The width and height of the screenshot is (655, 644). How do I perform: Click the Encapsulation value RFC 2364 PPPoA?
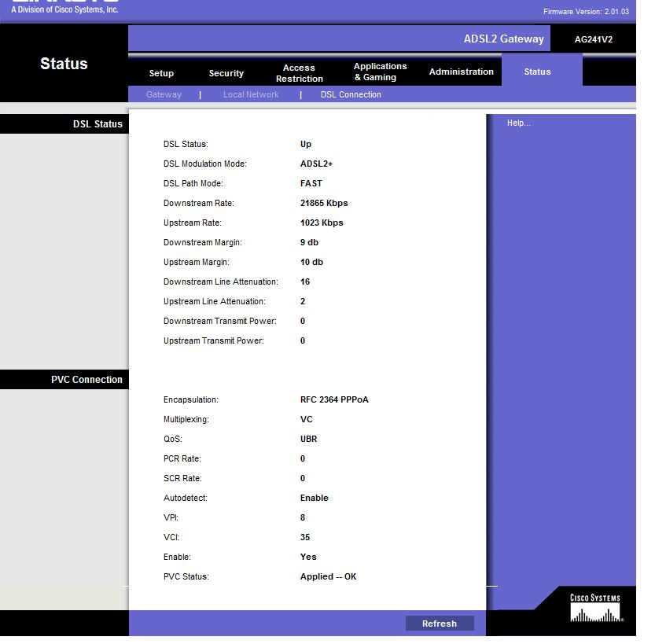coord(334,399)
